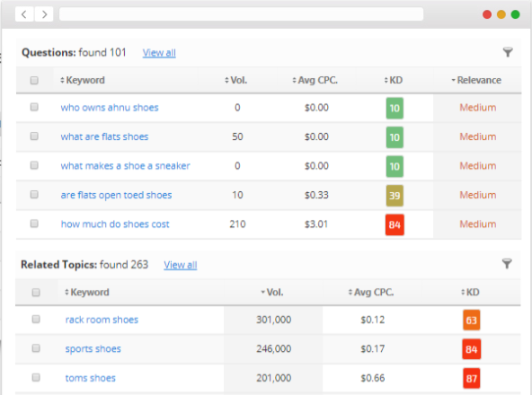Click the green KD 10 badge for 'what are flats shoes'
This screenshot has height=395, width=532.
[x=395, y=137]
